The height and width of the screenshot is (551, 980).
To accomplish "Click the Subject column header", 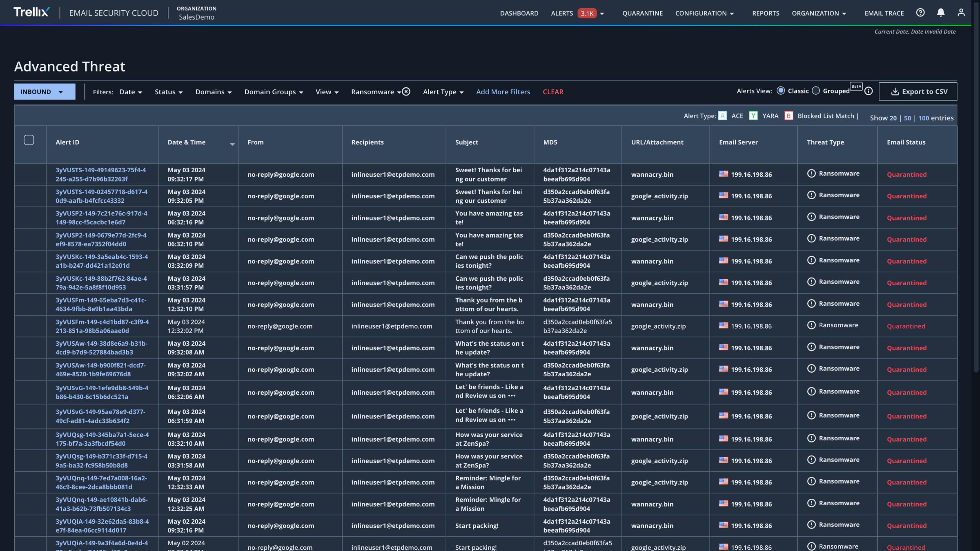I will tap(467, 142).
